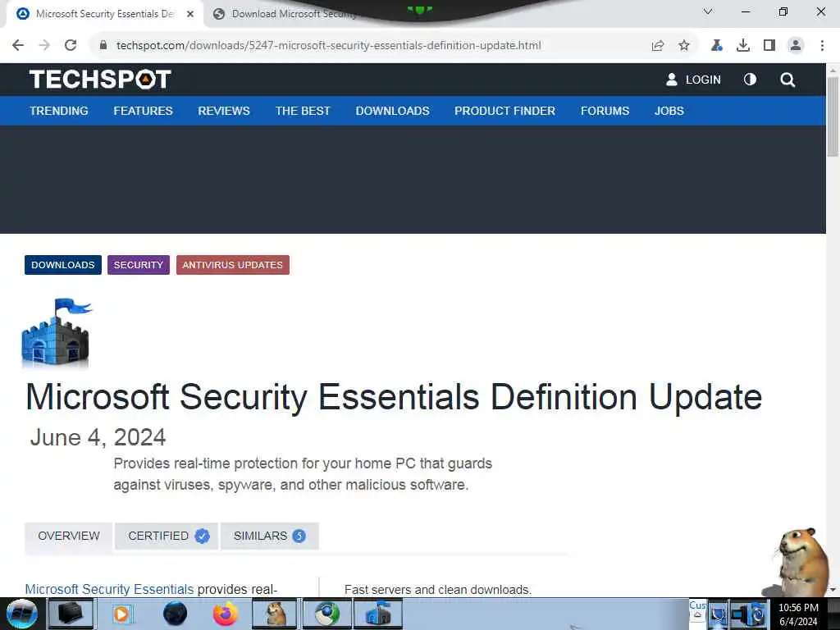
Task: Open the dark globe taskbar icon
Action: (176, 614)
